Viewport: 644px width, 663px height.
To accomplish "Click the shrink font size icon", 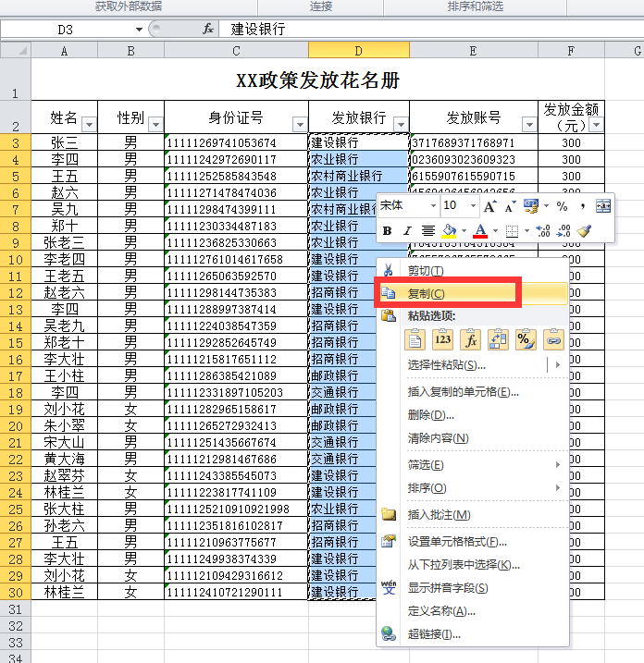I will 510,206.
